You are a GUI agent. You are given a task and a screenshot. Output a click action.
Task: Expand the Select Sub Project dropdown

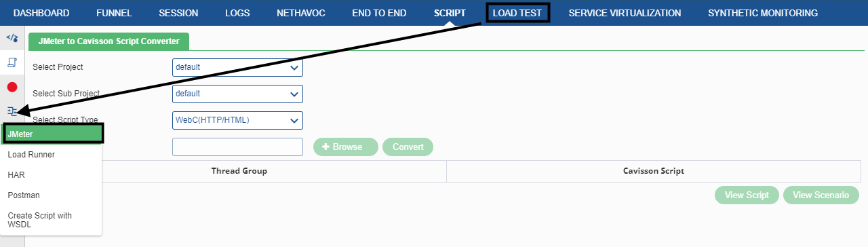237,94
